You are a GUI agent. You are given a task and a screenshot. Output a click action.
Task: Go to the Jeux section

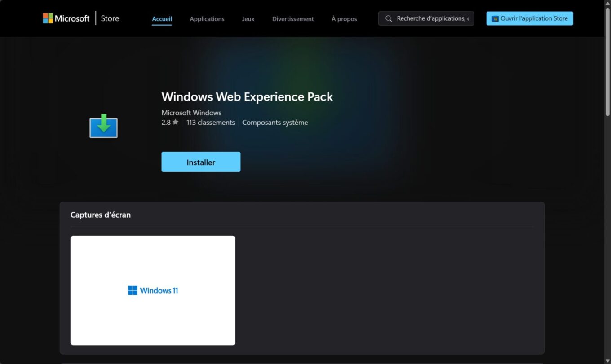248,19
